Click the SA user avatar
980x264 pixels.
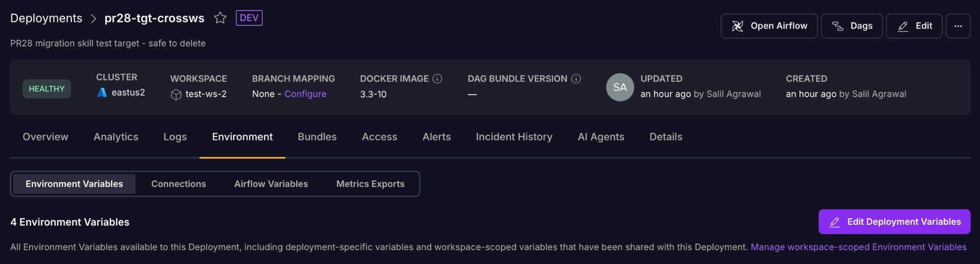coord(620,87)
